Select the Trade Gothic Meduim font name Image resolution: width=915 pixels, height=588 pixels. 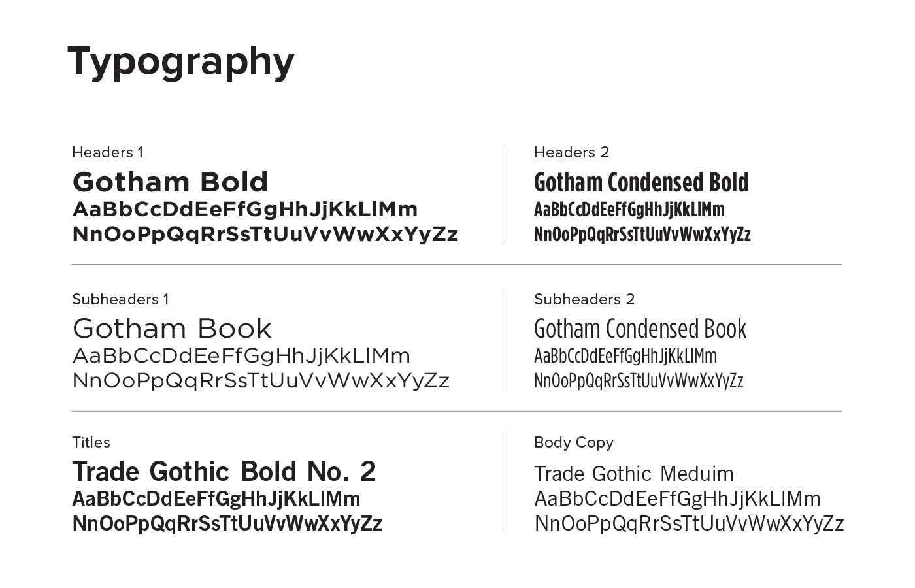pos(634,474)
